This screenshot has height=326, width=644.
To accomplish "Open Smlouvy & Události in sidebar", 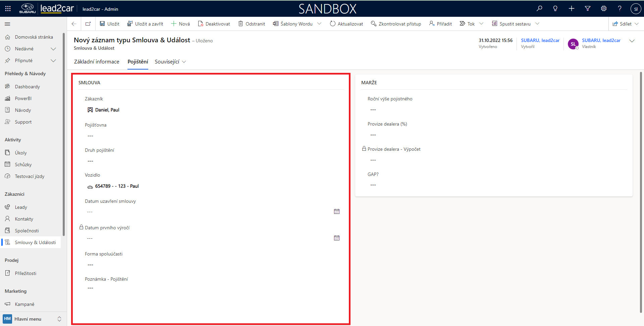I will click(35, 242).
